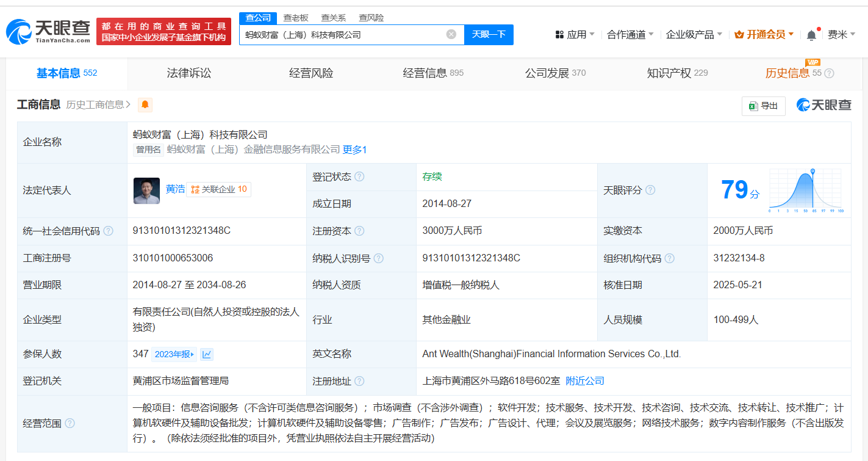Screen dimensions: 868x461
Task: Expand the 应用 dropdown menu
Action: 575,35
